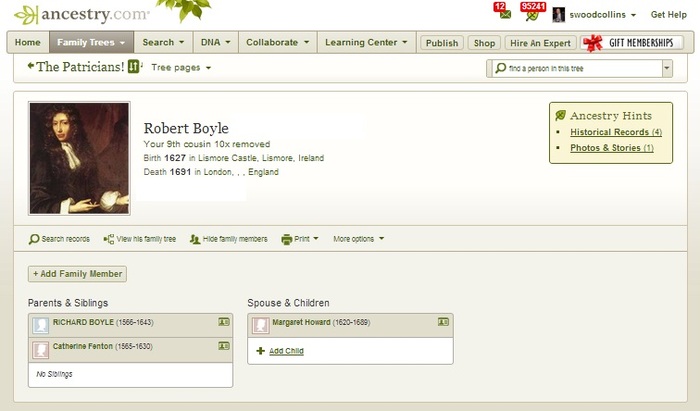Click the Birth 1627 Lismore Castle line
The height and width of the screenshot is (411, 700).
pyautogui.click(x=233, y=158)
